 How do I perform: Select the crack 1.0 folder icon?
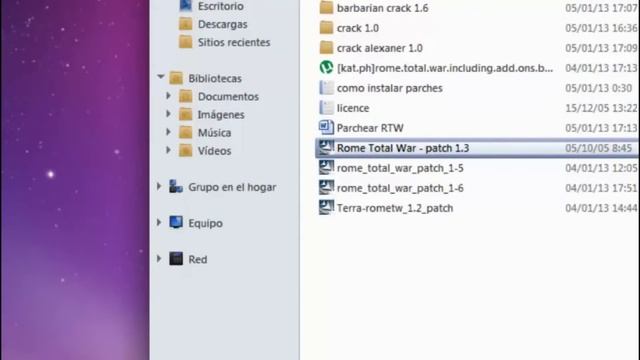326,28
